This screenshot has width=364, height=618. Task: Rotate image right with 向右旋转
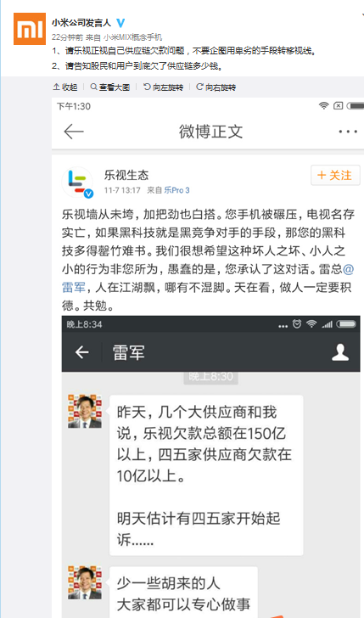point(216,87)
